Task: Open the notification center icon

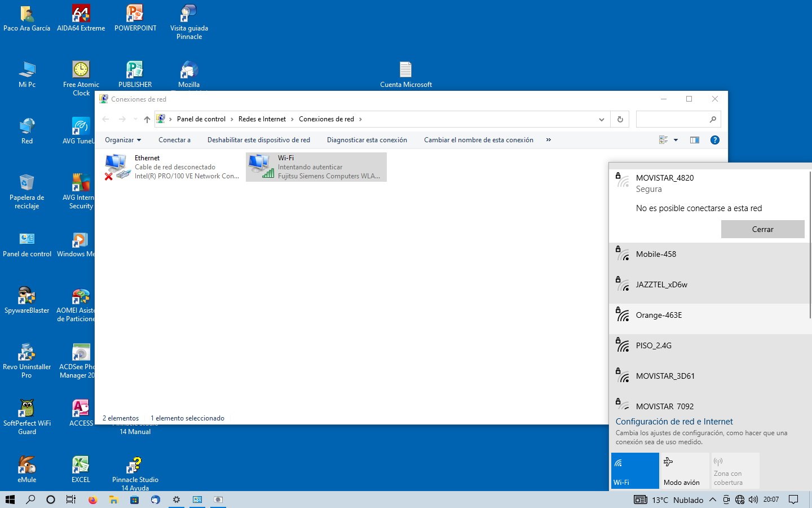Action: click(x=793, y=500)
